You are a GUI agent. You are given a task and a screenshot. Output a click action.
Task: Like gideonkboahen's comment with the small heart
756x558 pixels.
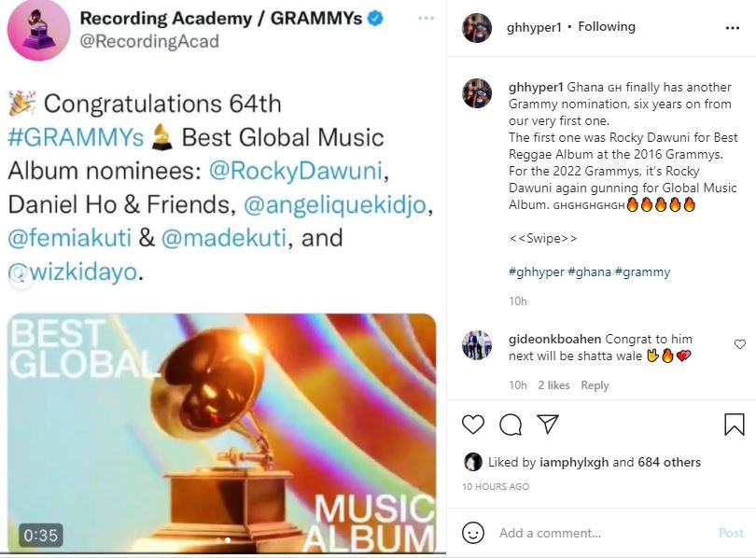(739, 344)
